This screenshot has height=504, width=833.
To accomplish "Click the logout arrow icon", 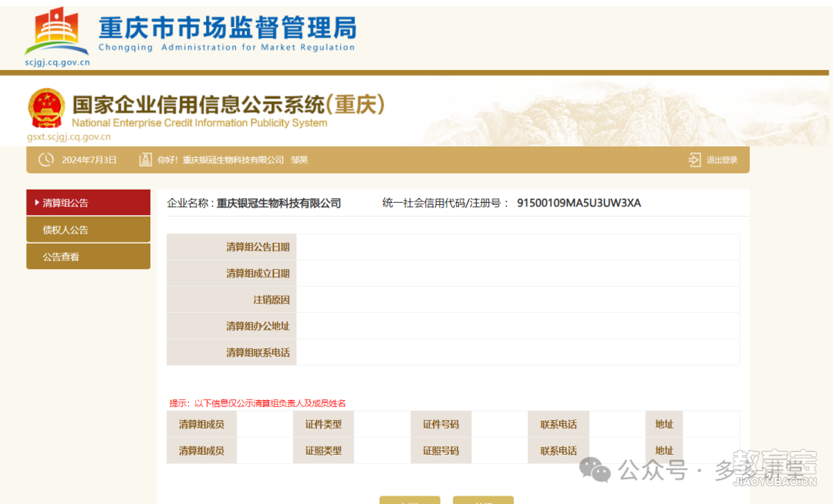I will point(694,160).
